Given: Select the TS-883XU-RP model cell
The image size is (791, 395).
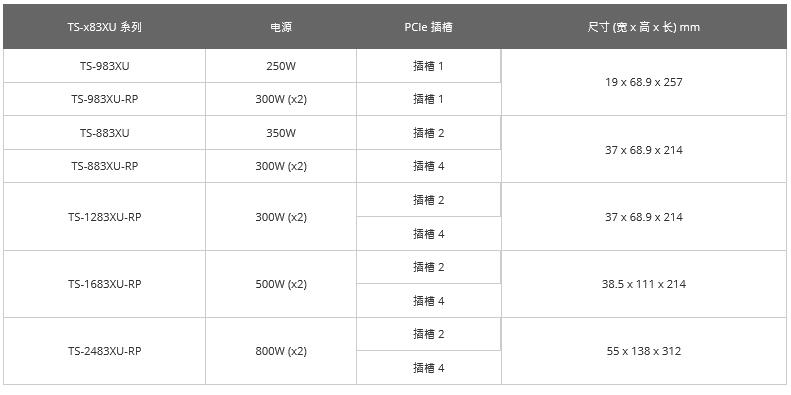Looking at the screenshot, I should [x=104, y=166].
